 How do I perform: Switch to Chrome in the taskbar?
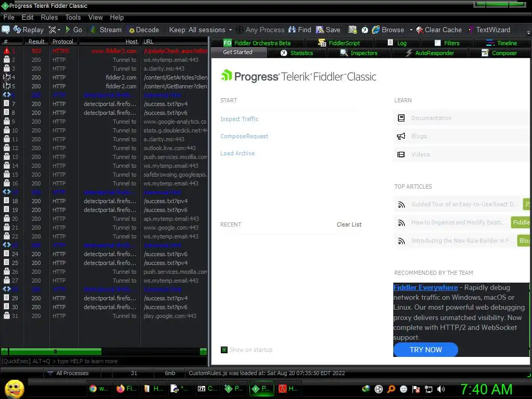click(x=98, y=389)
